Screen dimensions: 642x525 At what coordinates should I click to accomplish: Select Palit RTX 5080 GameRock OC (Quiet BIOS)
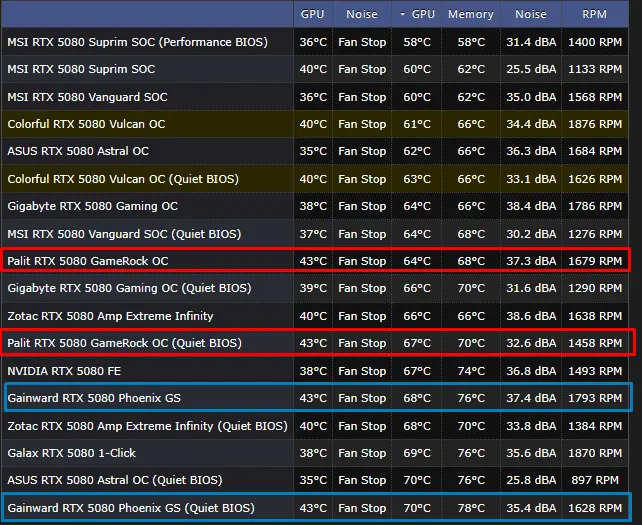124,343
